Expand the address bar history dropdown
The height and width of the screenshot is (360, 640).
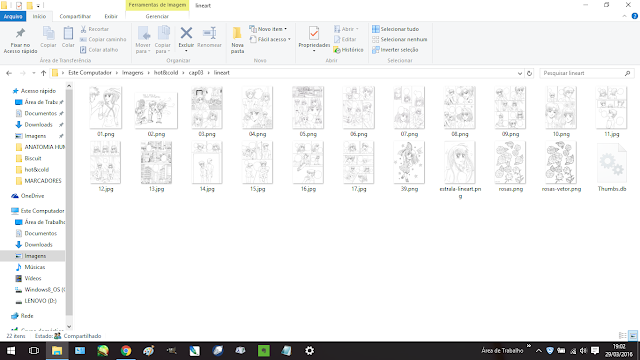(x=520, y=73)
